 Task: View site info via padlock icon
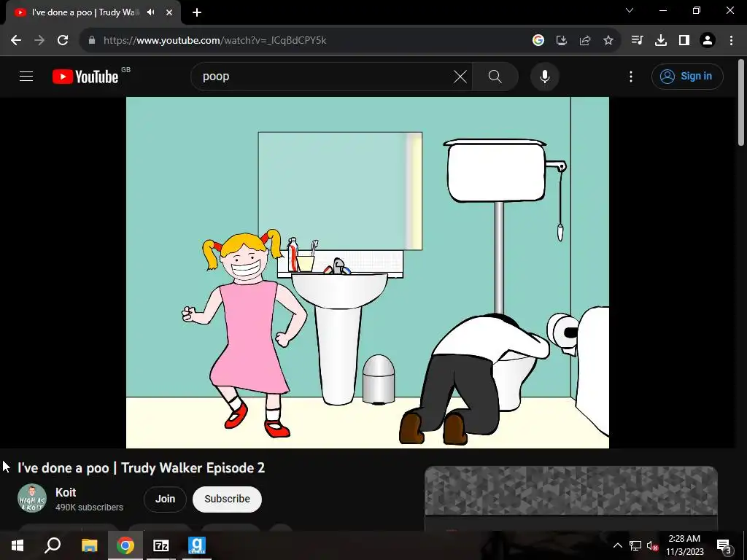tap(92, 41)
